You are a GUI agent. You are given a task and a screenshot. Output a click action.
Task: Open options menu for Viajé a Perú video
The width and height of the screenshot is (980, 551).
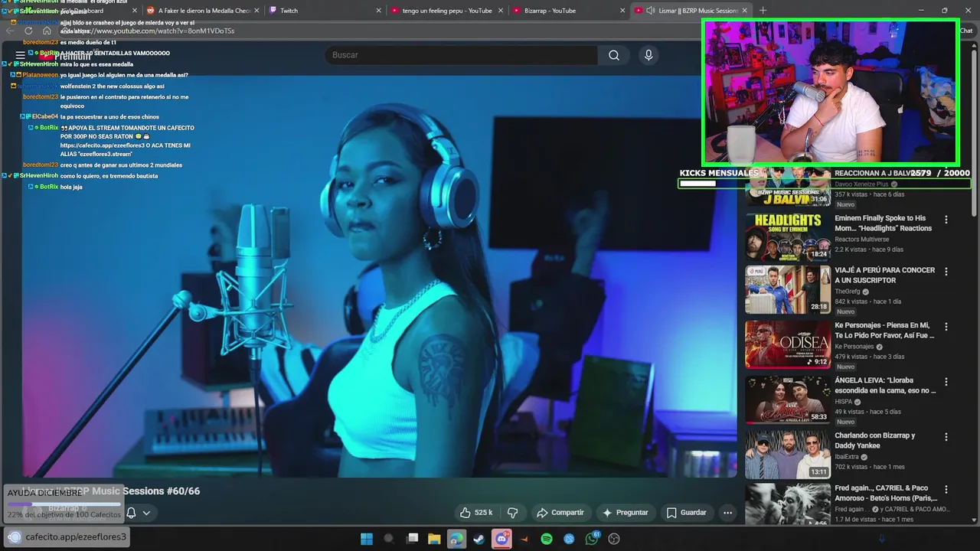tap(946, 272)
